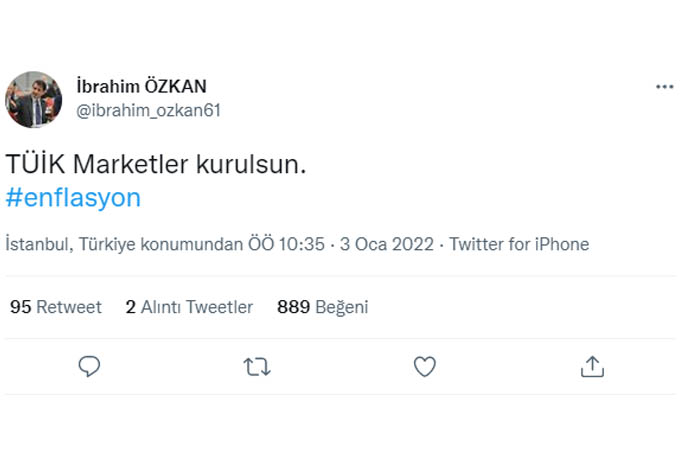Image resolution: width=690 pixels, height=450 pixels.
Task: Click İbrahim ÖZKAN's profile avatar
Action: pyautogui.click(x=34, y=99)
